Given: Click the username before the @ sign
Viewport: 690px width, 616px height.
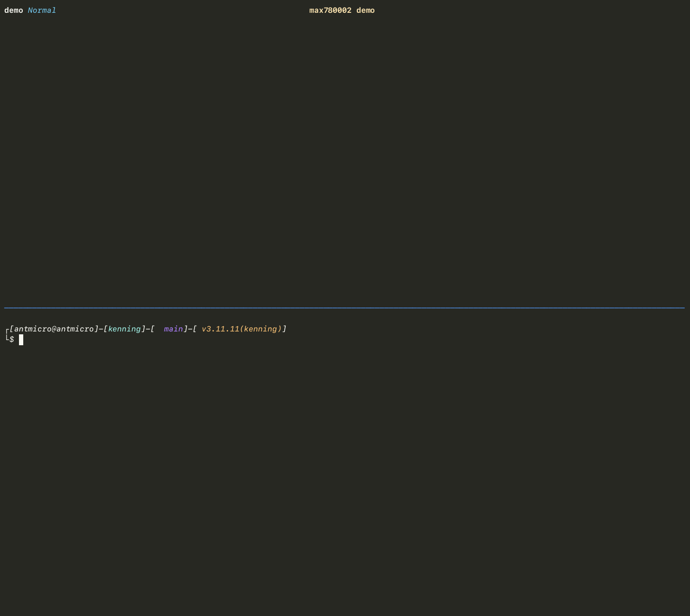Looking at the screenshot, I should [32, 329].
